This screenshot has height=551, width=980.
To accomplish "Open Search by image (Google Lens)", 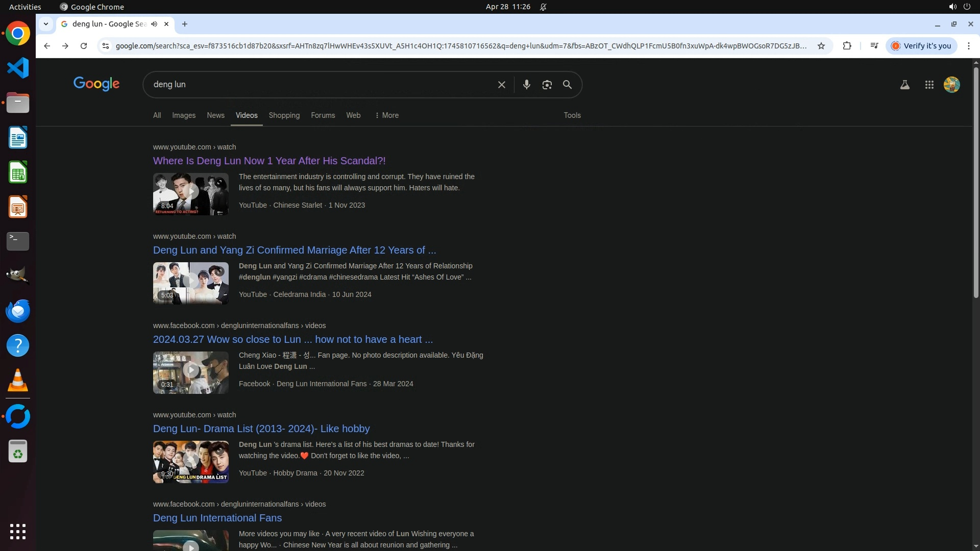I will [x=547, y=85].
